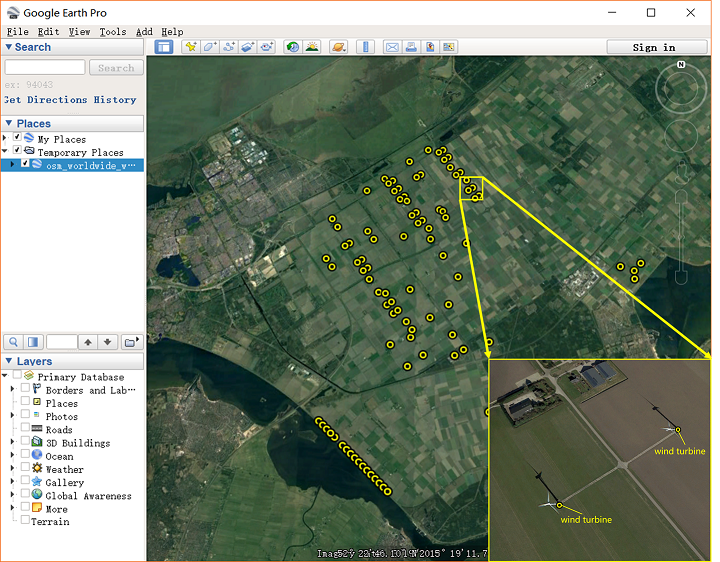
Task: Move selected place up arrow
Action: [88, 342]
